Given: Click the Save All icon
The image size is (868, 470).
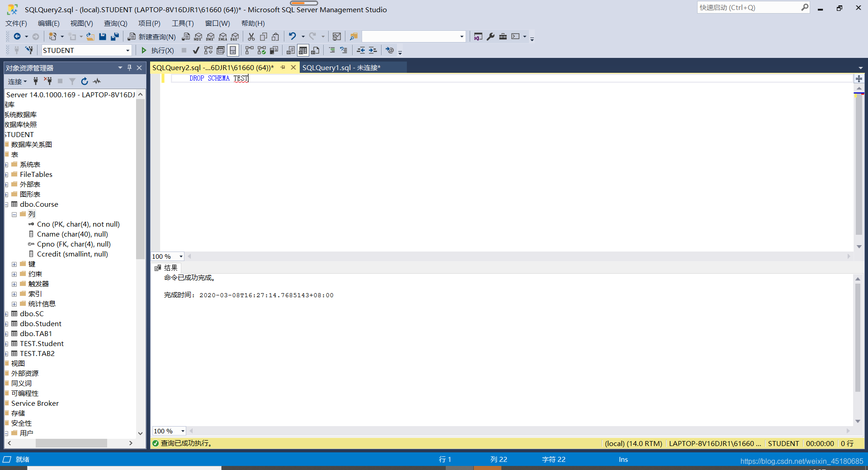Looking at the screenshot, I should pyautogui.click(x=115, y=37).
